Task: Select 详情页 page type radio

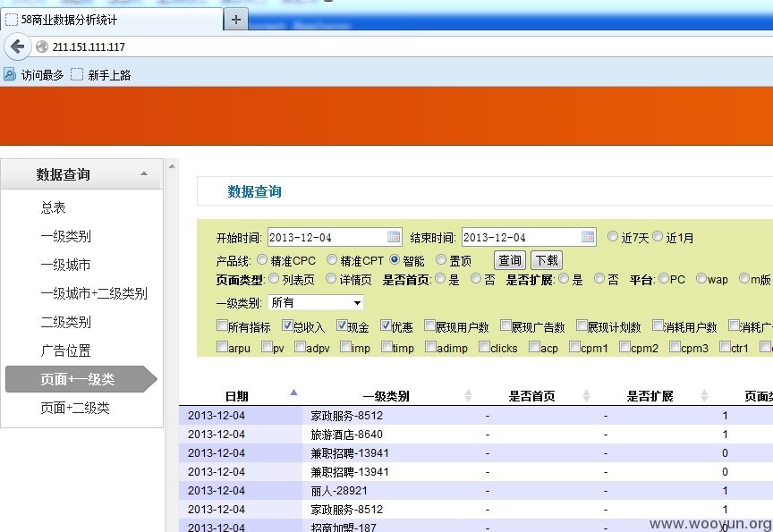Action: [x=331, y=278]
